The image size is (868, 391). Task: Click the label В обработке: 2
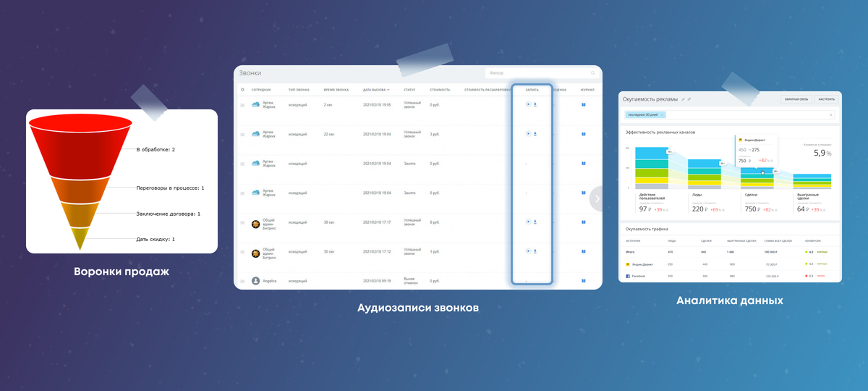pyautogui.click(x=156, y=149)
